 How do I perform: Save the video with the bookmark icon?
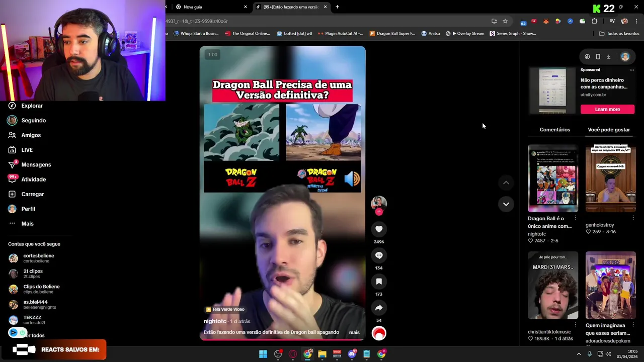pos(379,282)
